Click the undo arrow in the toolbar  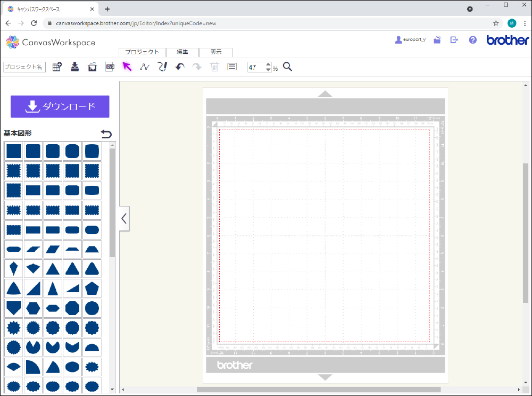tap(180, 67)
